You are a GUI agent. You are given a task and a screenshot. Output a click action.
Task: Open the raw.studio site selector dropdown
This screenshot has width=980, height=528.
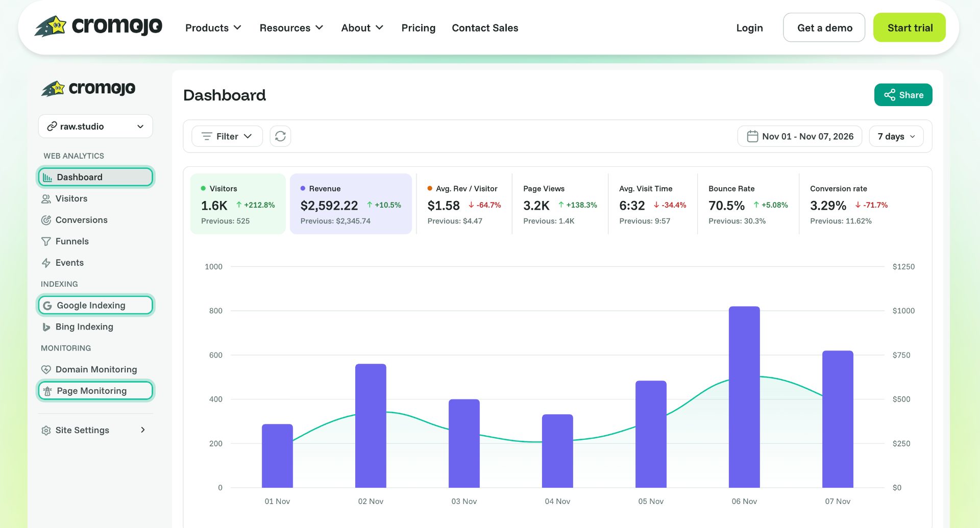[95, 127]
